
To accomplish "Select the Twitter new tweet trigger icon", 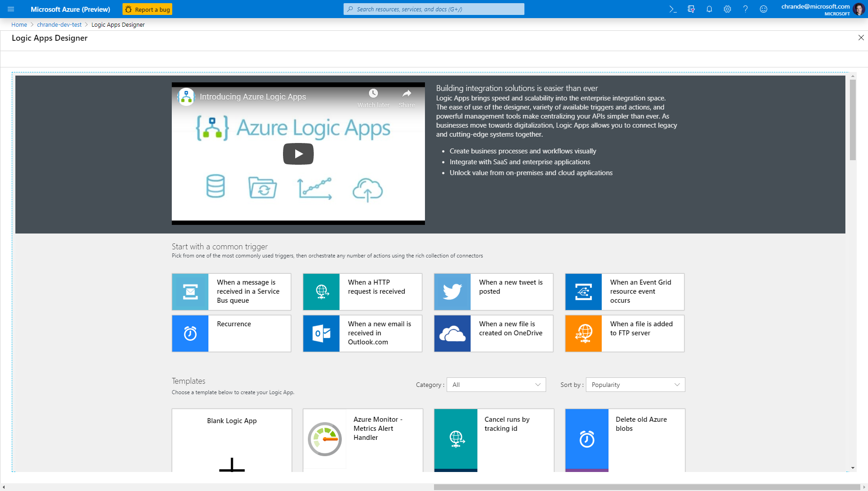I will 453,292.
